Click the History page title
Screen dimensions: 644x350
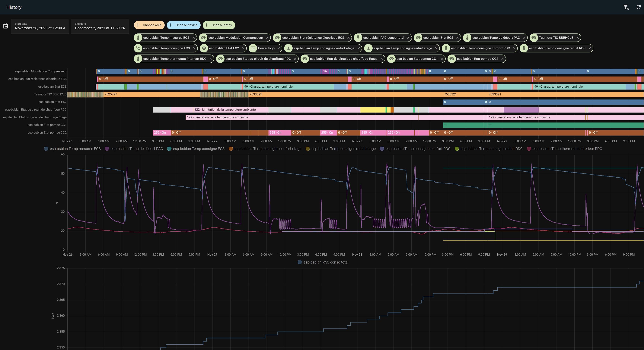[14, 7]
